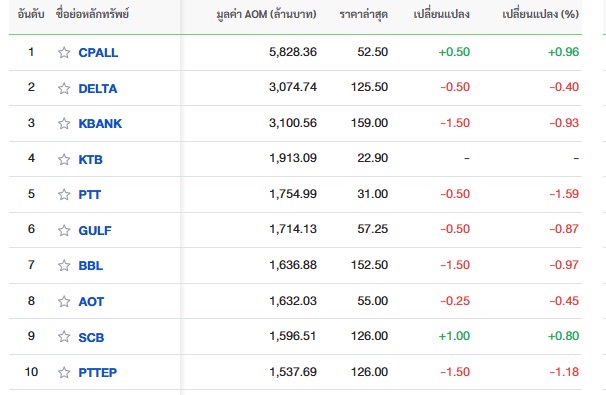Screen dimensions: 606x395
Task: Star the AOT security
Action: click(64, 301)
